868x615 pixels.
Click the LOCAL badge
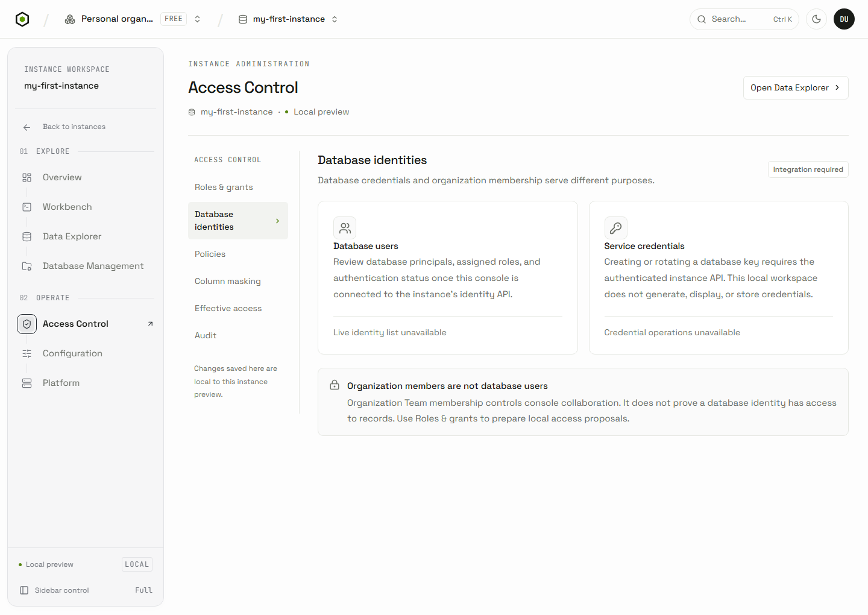tap(137, 564)
